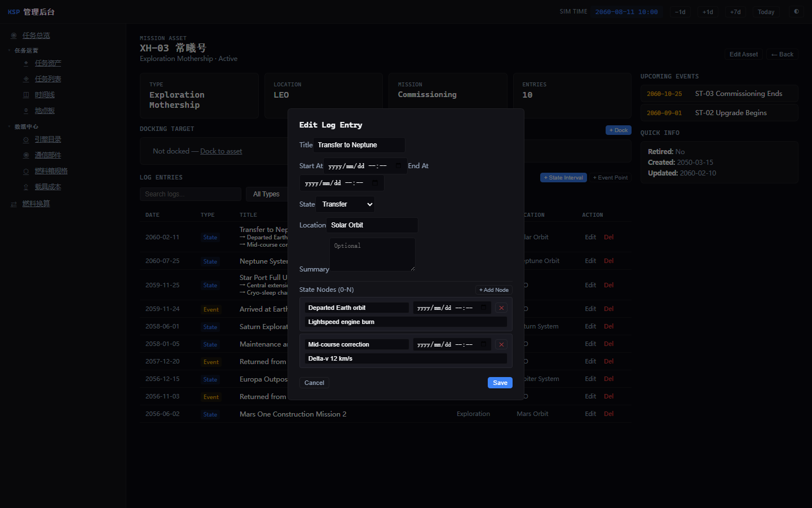This screenshot has height=508, width=812.
Task: Click the + Dock button
Action: pyautogui.click(x=619, y=130)
